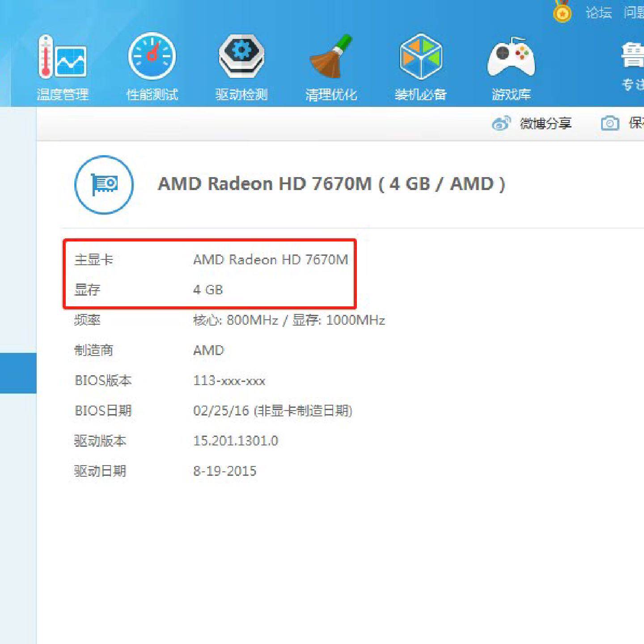Image resolution: width=644 pixels, height=644 pixels.
Task: Switch to the 游戏库 tab label
Action: coord(511,95)
